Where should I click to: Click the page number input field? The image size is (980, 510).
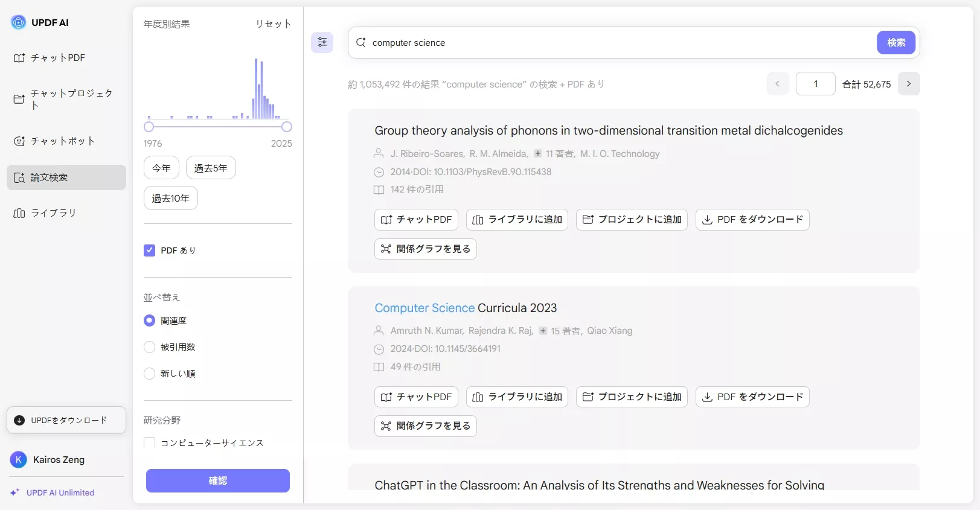816,84
